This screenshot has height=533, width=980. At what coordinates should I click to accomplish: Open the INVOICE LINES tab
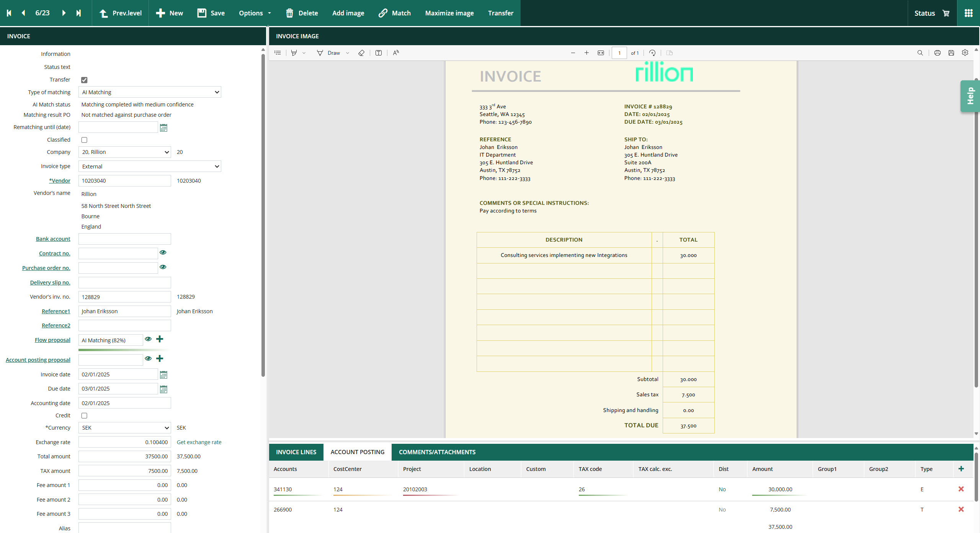point(296,452)
